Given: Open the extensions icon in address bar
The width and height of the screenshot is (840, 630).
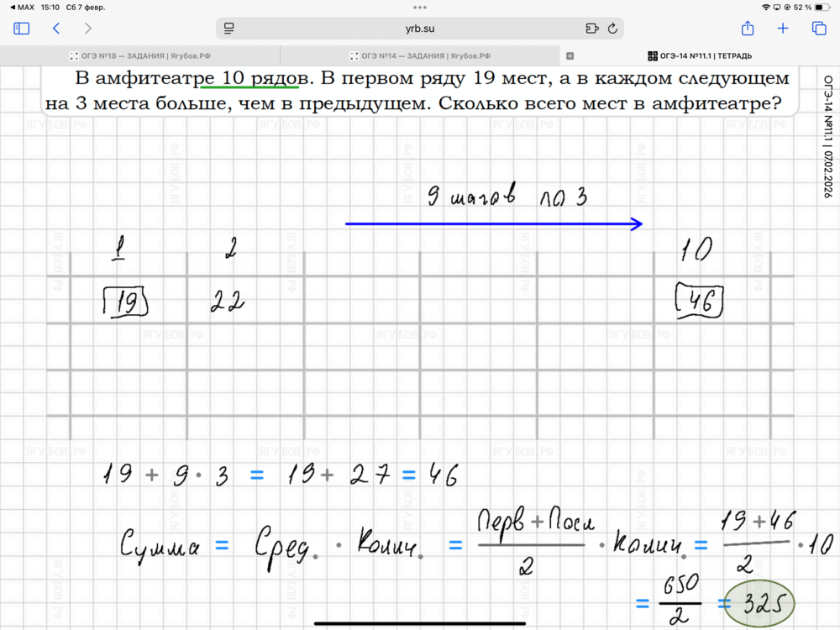Looking at the screenshot, I should tap(592, 29).
